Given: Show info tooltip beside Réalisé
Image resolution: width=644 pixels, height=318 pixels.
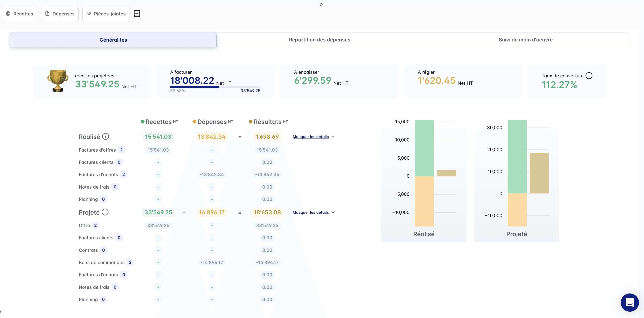Looking at the screenshot, I should (105, 136).
